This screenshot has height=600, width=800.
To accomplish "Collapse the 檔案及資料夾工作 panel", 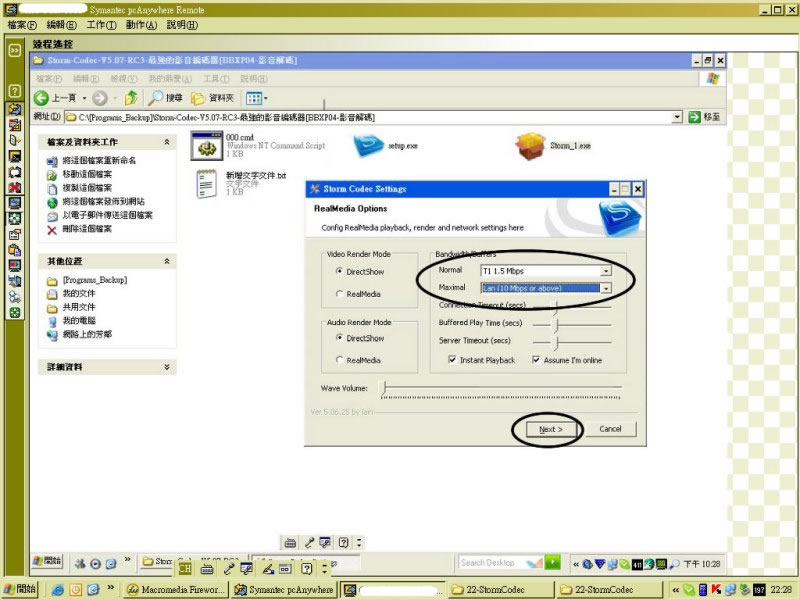I will (167, 142).
